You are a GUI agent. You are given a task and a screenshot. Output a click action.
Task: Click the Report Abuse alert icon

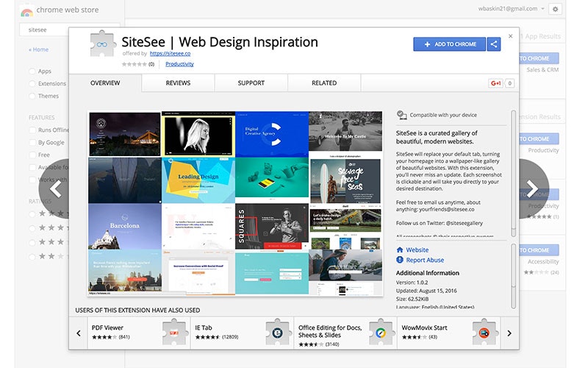pos(400,260)
